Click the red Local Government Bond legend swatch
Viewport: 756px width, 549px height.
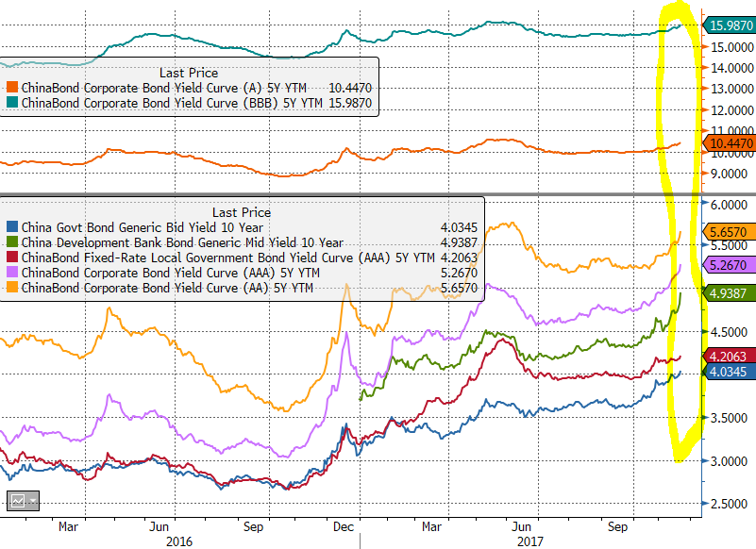pos(12,258)
